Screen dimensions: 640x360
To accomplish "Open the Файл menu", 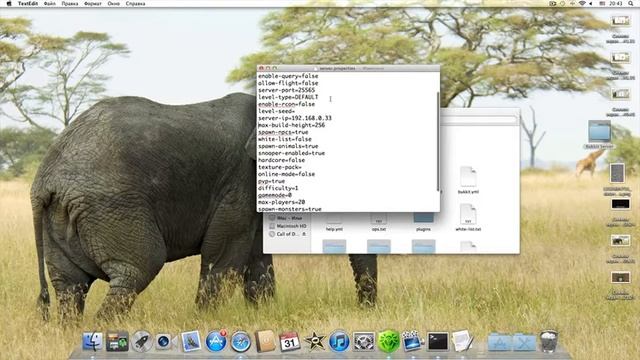I will coord(50,3).
